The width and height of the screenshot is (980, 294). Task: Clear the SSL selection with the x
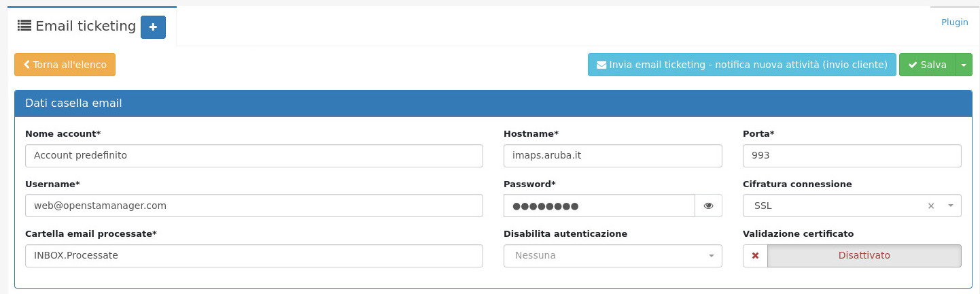click(x=931, y=206)
